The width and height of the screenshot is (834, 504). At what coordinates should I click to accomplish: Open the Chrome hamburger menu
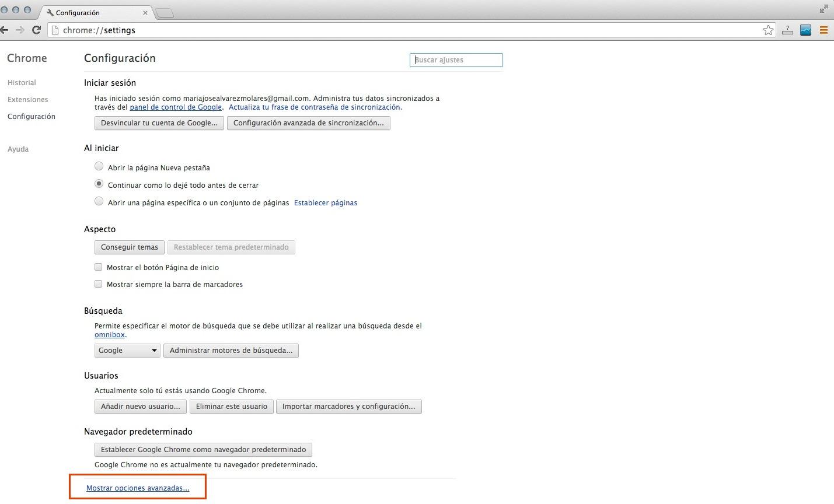click(x=823, y=30)
